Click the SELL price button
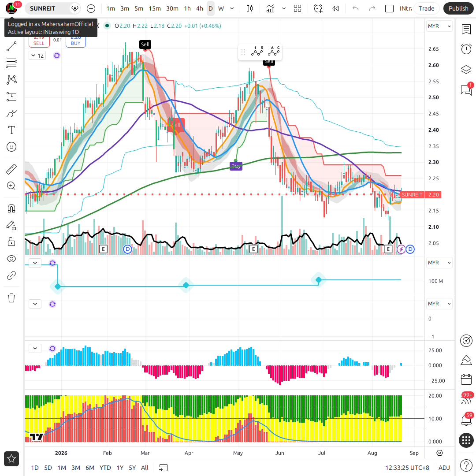Screen dimensions: 476x476 coord(39,41)
